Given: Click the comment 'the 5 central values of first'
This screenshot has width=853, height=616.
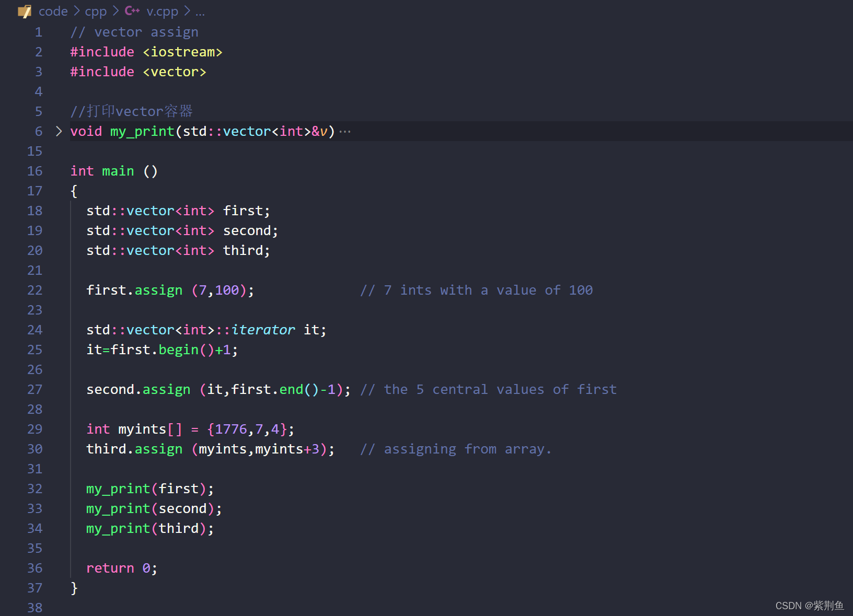Looking at the screenshot, I should 500,389.
